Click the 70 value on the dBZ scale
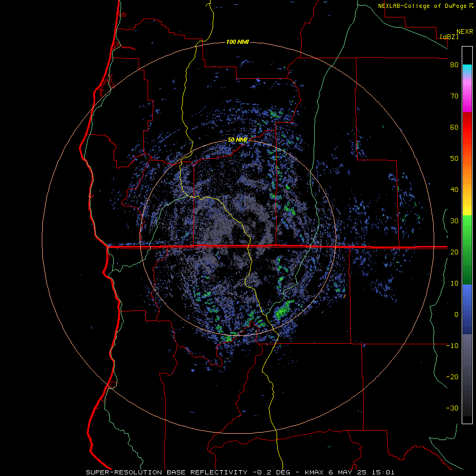 tap(454, 96)
